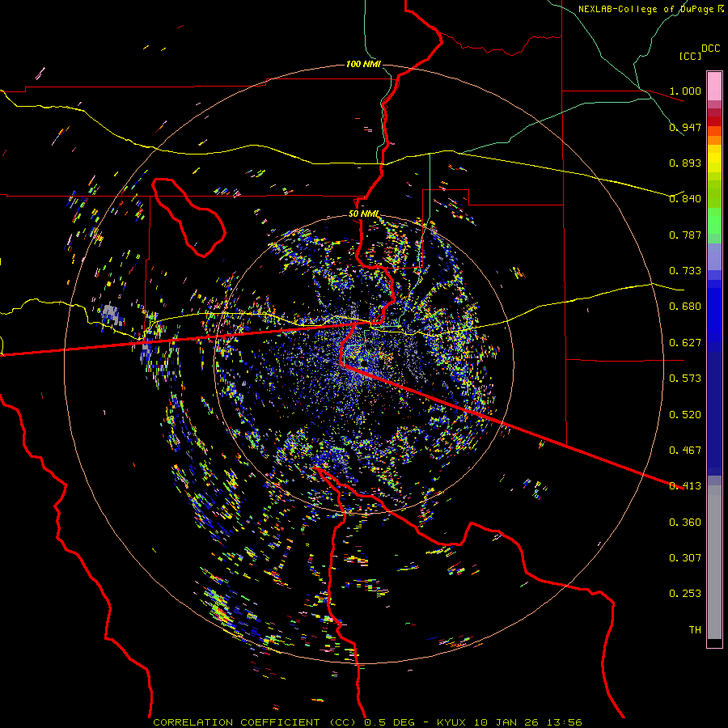Click the DCC [CC] legend header
This screenshot has width=728, height=728.
[699, 52]
